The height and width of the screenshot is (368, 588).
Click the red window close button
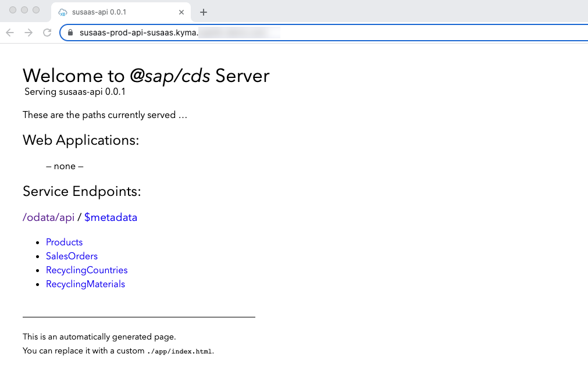pyautogui.click(x=13, y=10)
